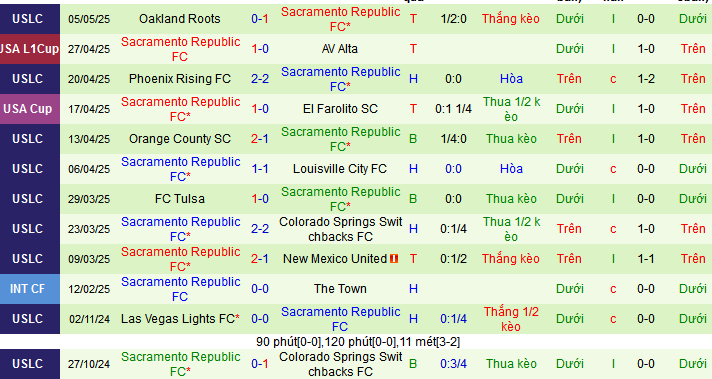Click Las Vegas Lights FC team name
712x379 pixels.
pos(180,319)
